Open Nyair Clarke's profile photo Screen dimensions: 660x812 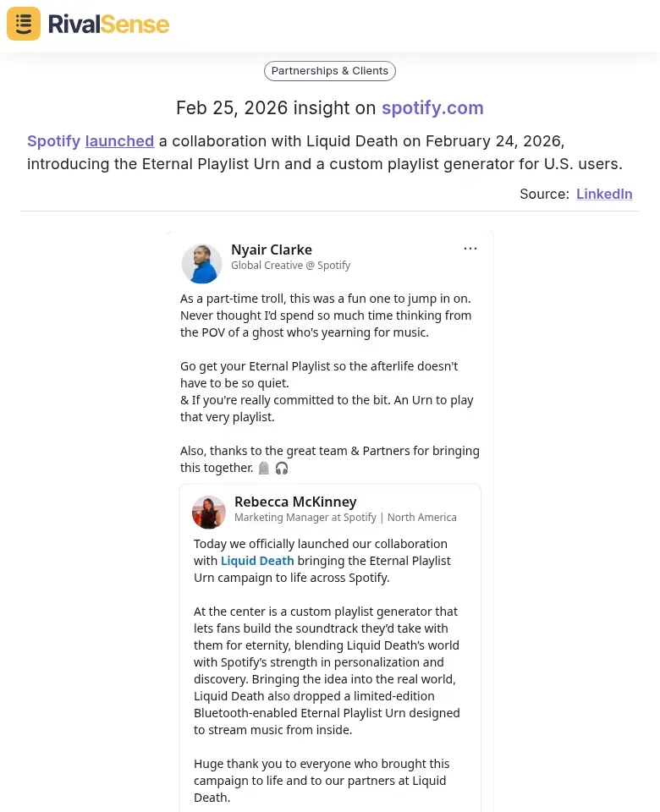[201, 263]
